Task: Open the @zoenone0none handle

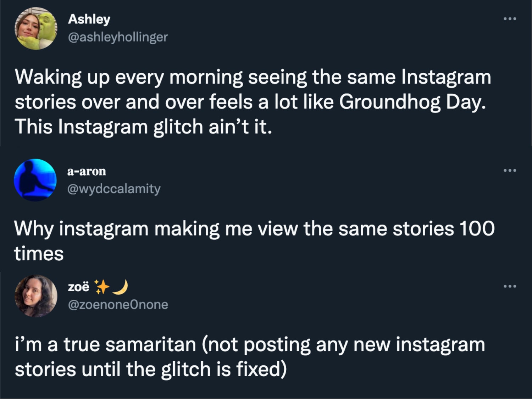Action: (118, 305)
